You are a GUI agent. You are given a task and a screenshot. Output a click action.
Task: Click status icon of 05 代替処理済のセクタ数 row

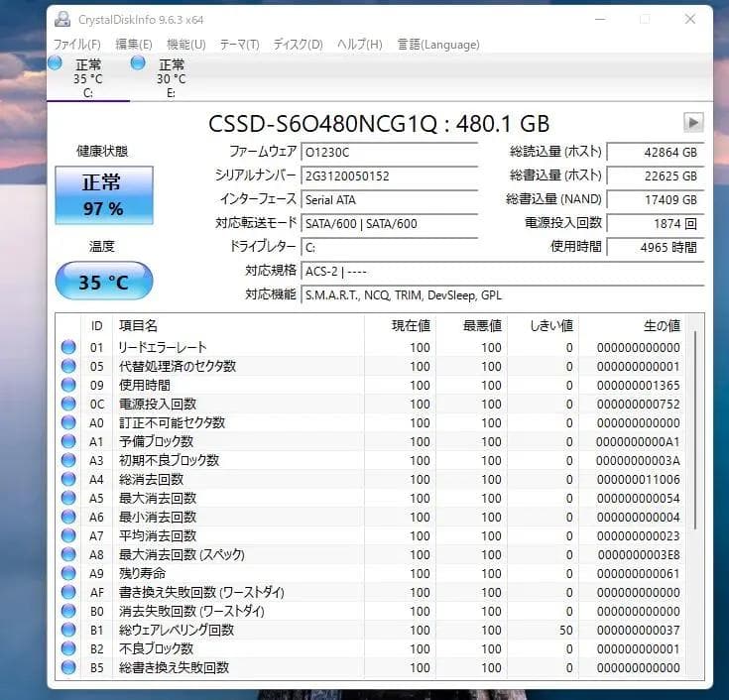[x=68, y=366]
